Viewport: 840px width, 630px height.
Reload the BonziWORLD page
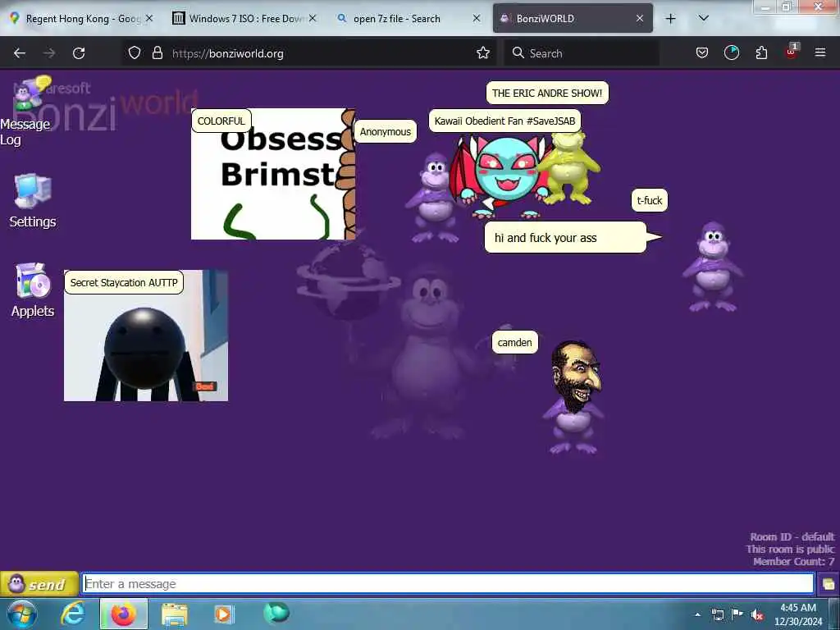click(x=79, y=53)
